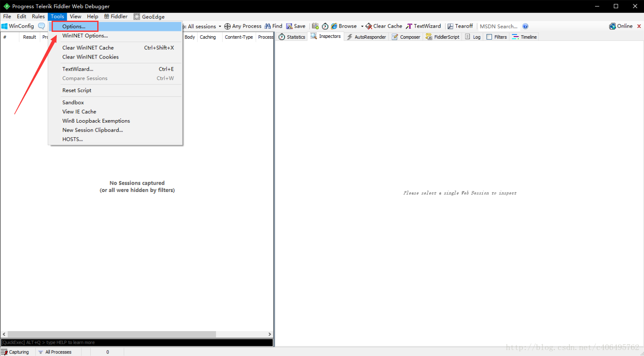Image resolution: width=644 pixels, height=356 pixels.
Task: Click the Find binoculars icon
Action: (268, 26)
